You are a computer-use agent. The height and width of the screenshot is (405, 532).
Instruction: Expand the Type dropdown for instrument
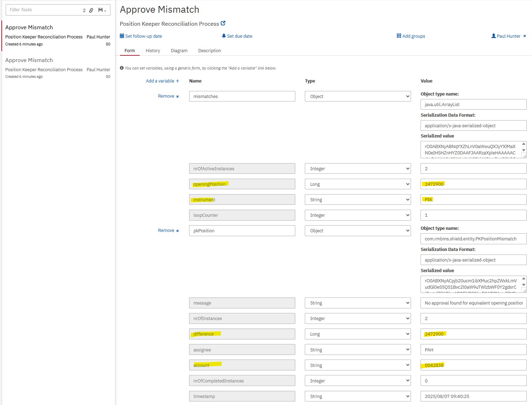click(x=358, y=200)
